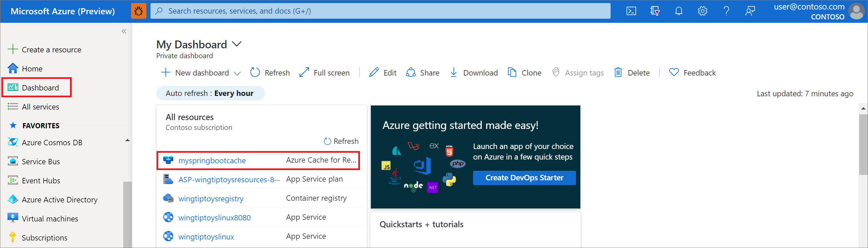Click Edit in the dashboard toolbar
Image resolution: width=868 pixels, height=248 pixels.
tap(383, 73)
